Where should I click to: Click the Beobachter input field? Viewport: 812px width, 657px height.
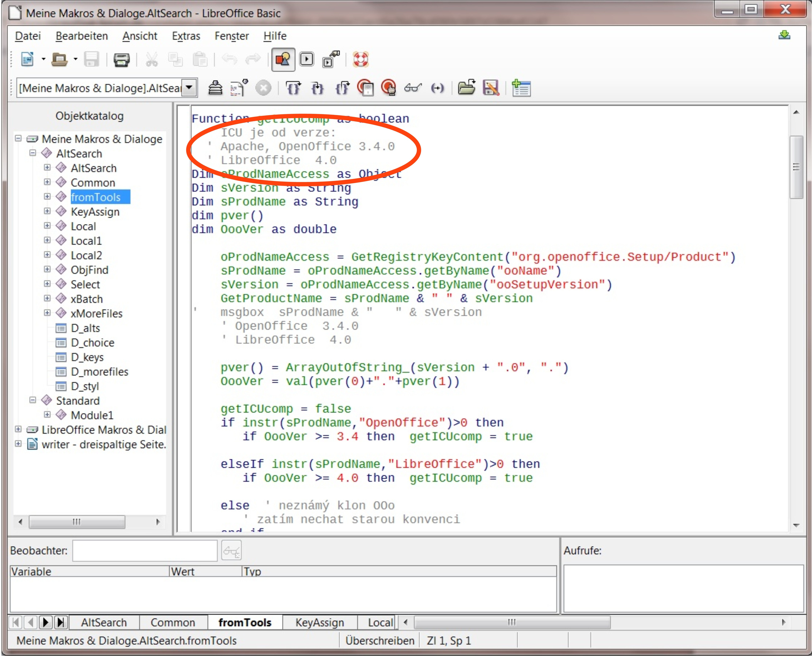[x=145, y=551]
